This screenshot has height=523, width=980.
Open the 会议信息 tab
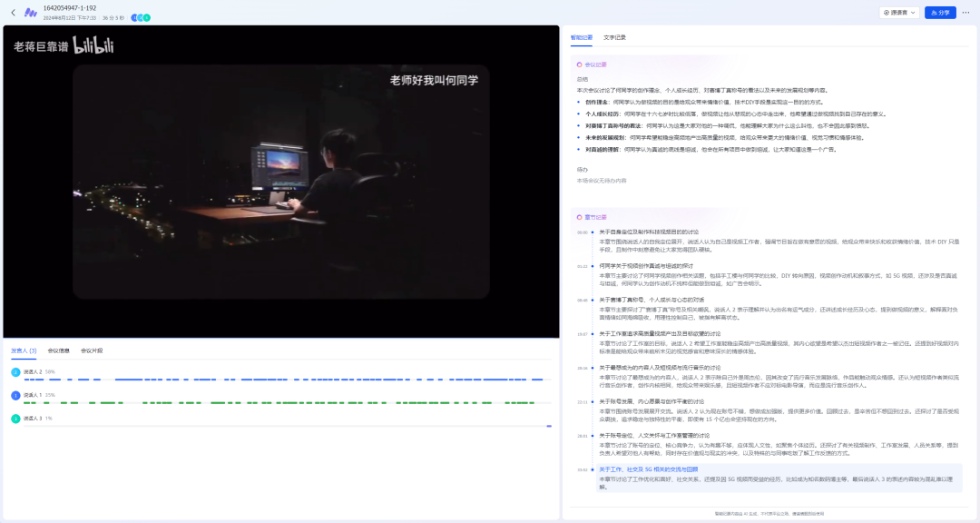click(59, 351)
